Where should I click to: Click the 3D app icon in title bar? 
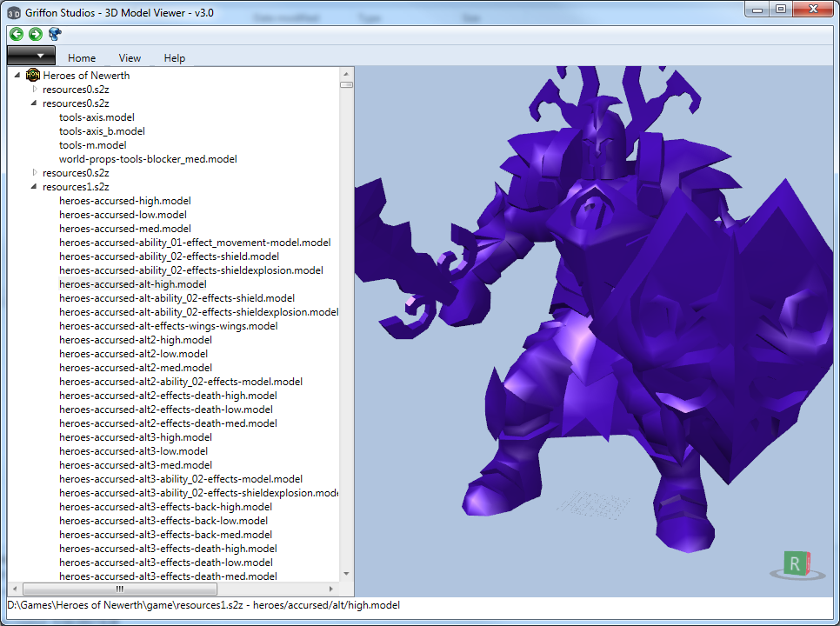point(14,13)
